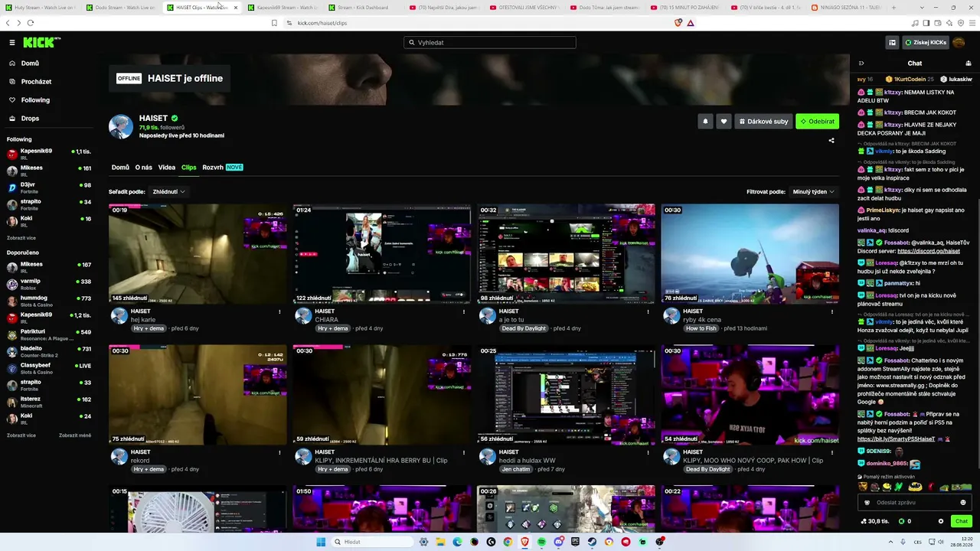Open options menu for 'ryby 4k cena' clip
This screenshot has width=980, height=551.
pos(831,311)
